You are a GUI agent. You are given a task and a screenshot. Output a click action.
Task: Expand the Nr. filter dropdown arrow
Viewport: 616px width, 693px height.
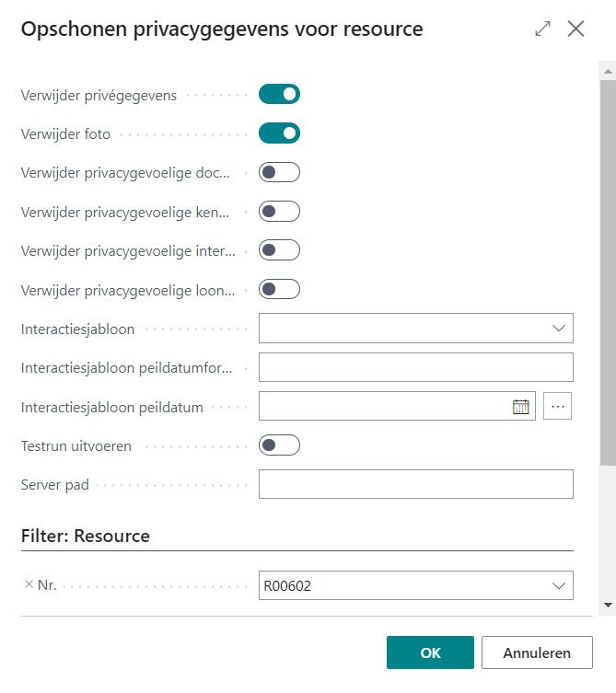[558, 585]
